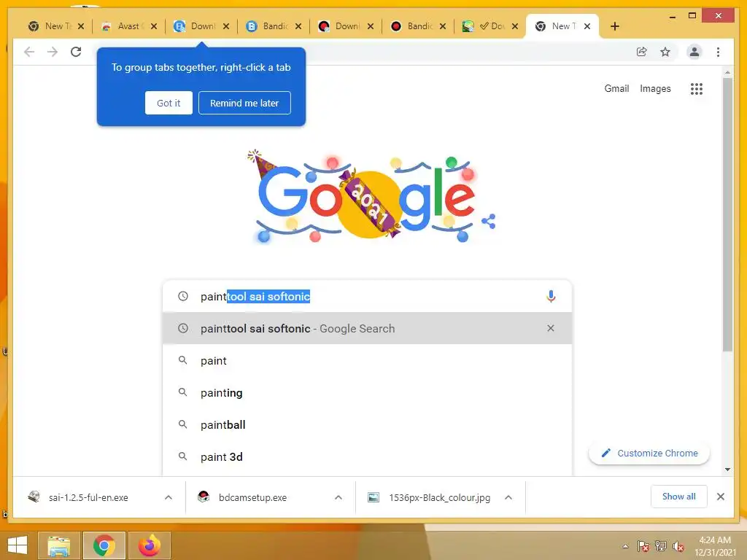Close the Avast tab
The height and width of the screenshot is (560, 747).
coord(154,26)
